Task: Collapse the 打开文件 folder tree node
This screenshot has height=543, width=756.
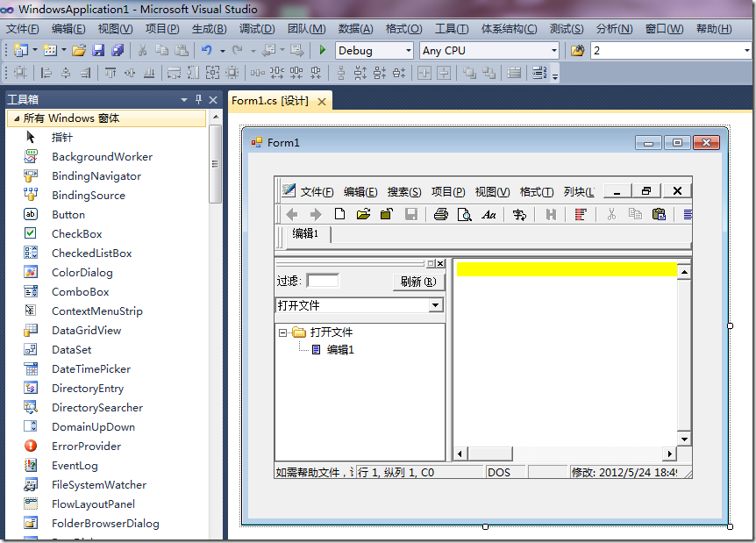Action: (x=283, y=332)
